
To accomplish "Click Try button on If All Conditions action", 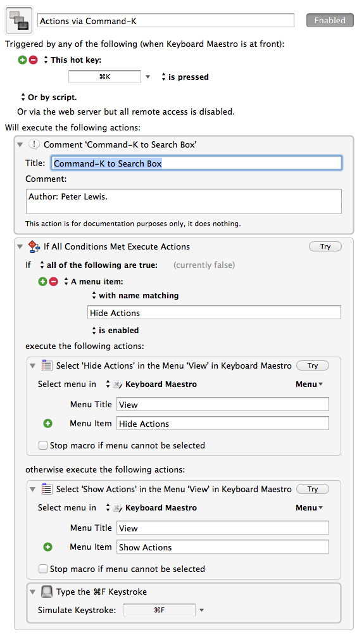I will point(325,246).
